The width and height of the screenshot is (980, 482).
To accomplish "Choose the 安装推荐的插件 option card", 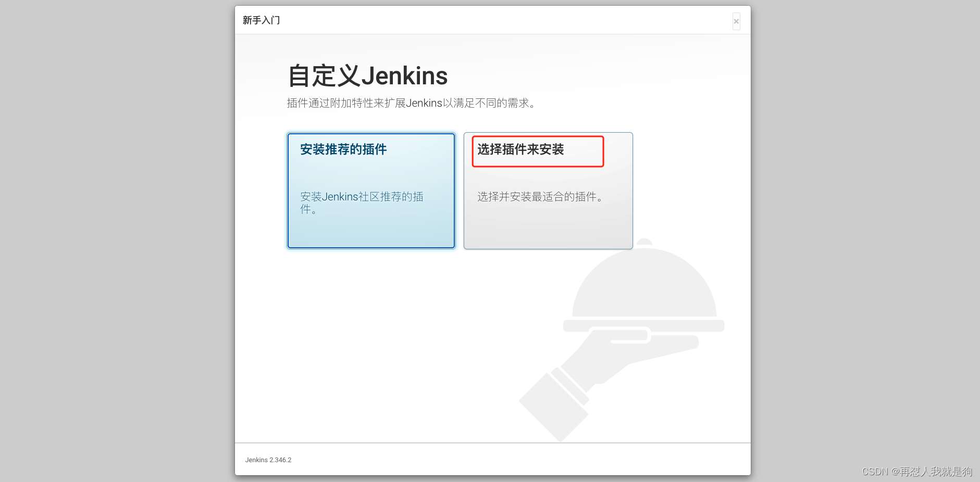I will [x=371, y=191].
